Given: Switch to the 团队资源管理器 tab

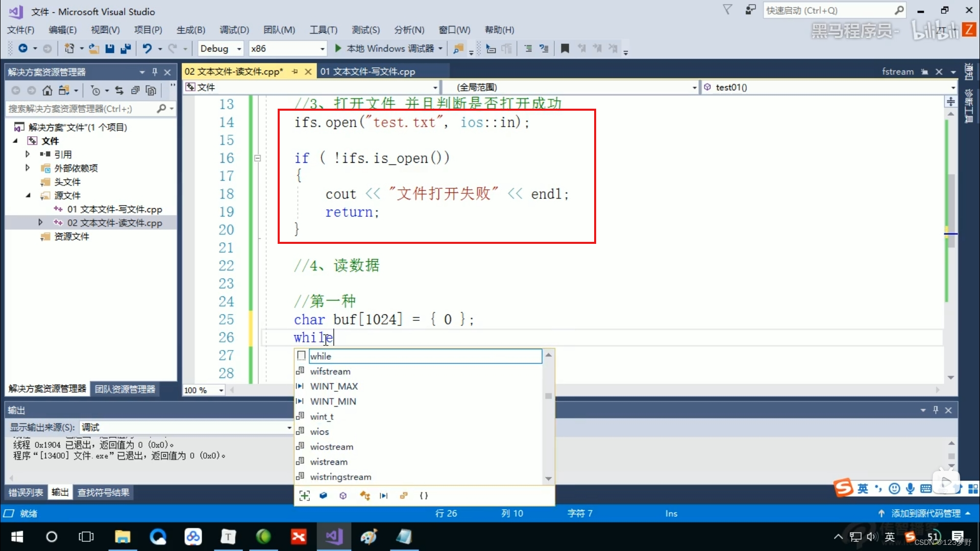Looking at the screenshot, I should click(x=125, y=389).
